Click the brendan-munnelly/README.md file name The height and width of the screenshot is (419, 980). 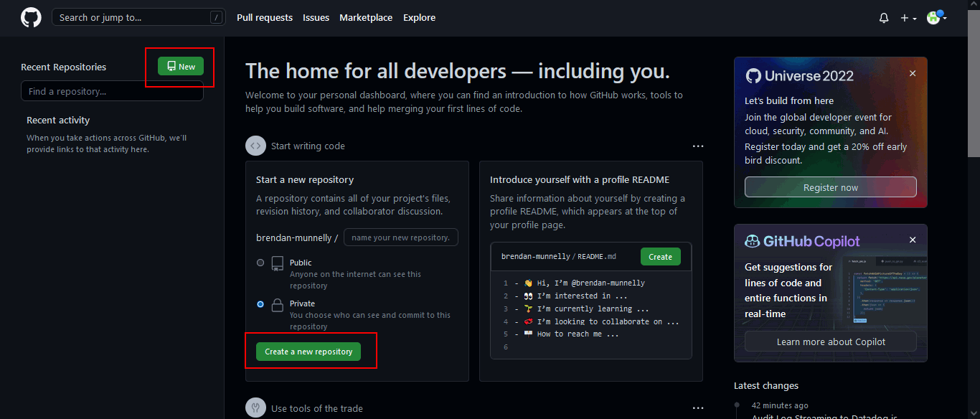point(559,256)
